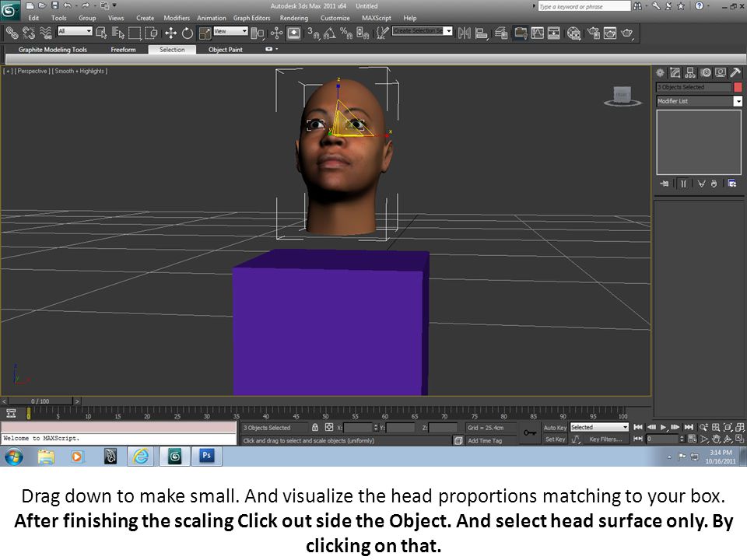
Task: Open the MAXScript menu
Action: coord(377,18)
